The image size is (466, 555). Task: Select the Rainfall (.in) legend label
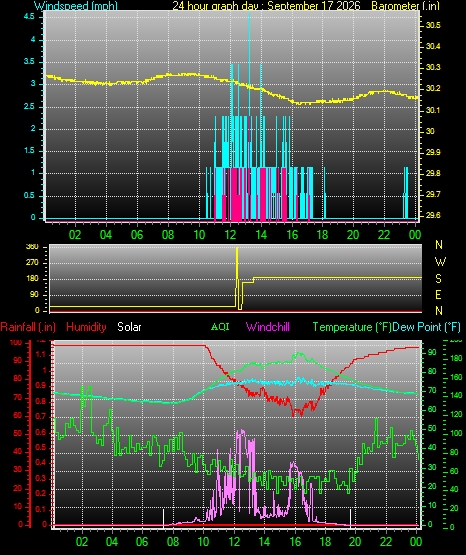(x=28, y=327)
